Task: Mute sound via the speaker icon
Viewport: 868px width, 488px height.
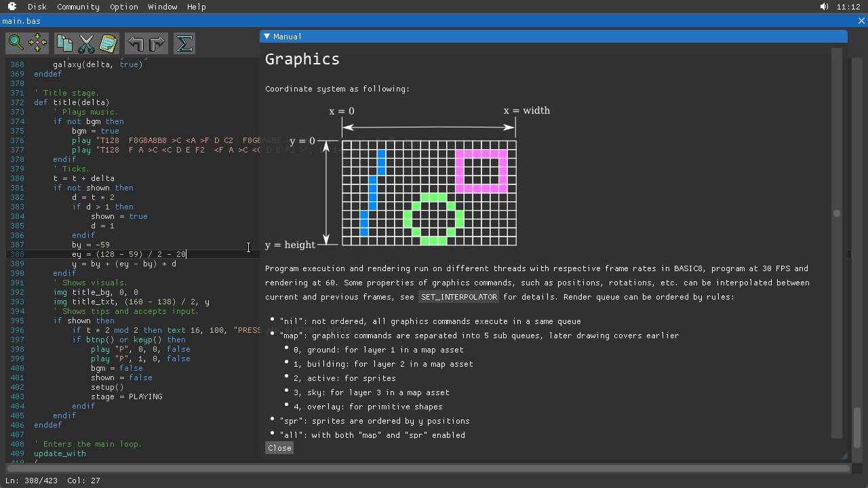Action: click(823, 7)
